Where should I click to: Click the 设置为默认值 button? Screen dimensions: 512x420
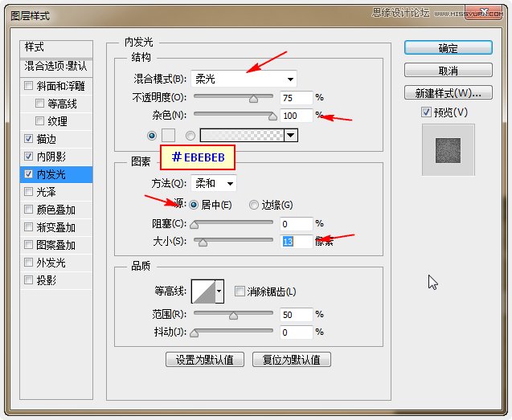coord(205,359)
